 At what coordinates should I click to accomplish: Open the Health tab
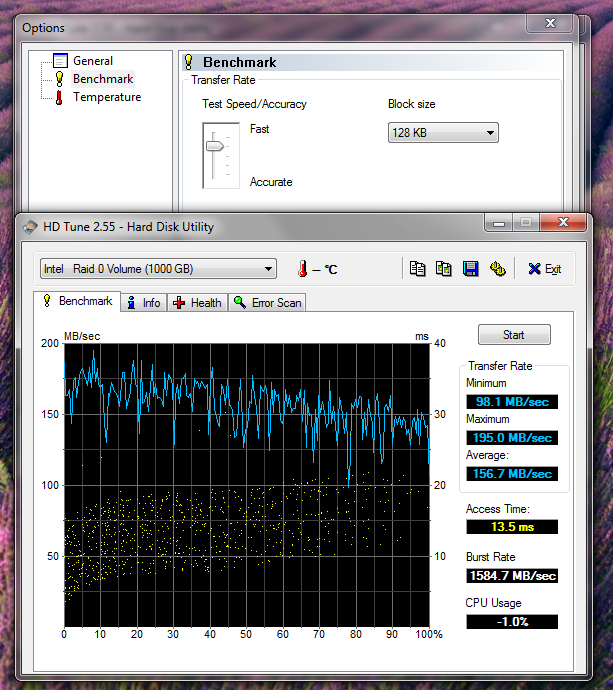197,302
